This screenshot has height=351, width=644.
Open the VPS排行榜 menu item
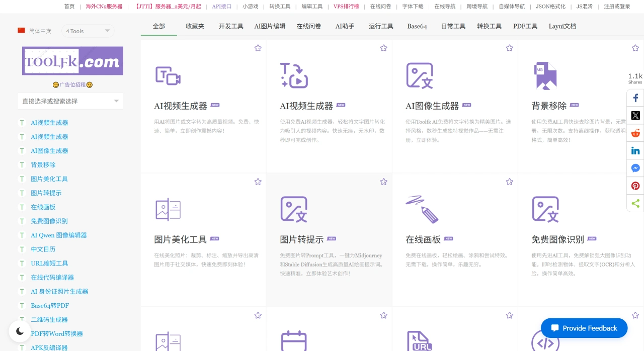point(346,7)
